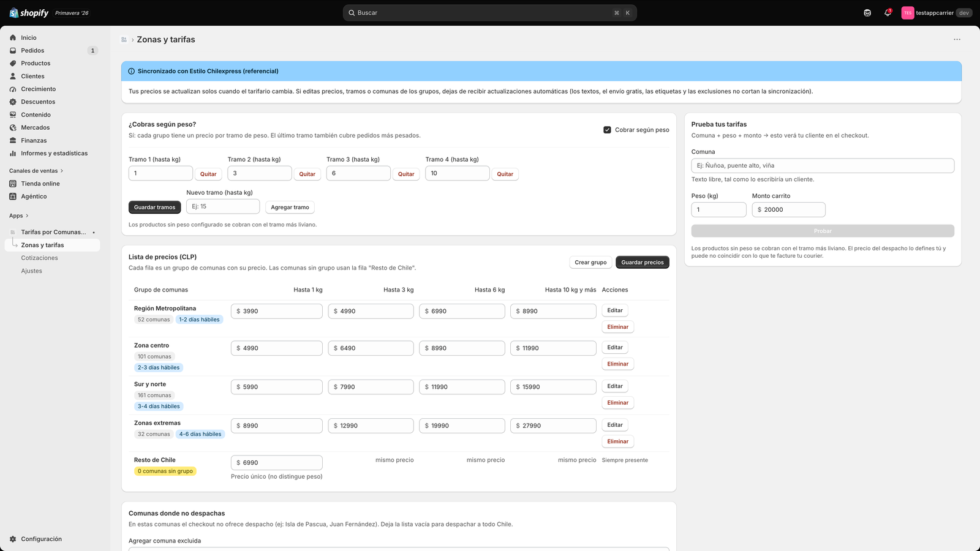The image size is (980, 551).
Task: Click the Probar button
Action: pyautogui.click(x=823, y=231)
